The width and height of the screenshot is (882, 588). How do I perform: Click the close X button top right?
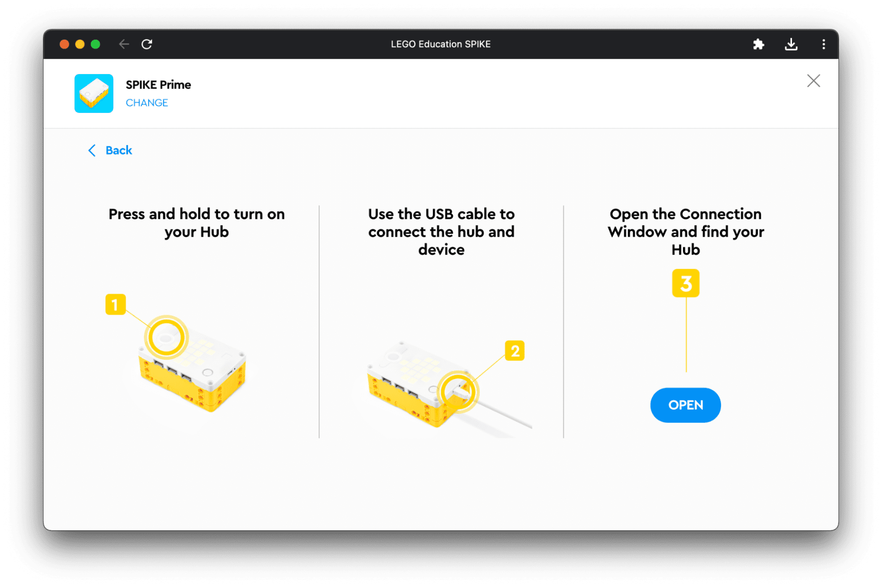(814, 81)
